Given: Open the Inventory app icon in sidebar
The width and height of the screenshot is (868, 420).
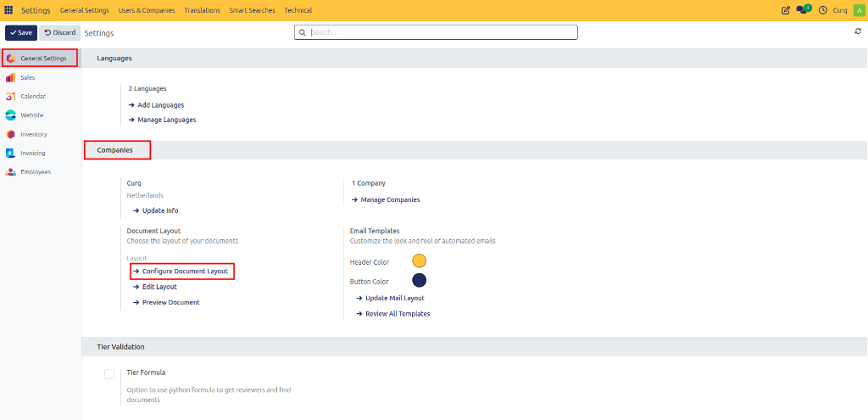Looking at the screenshot, I should [x=10, y=134].
